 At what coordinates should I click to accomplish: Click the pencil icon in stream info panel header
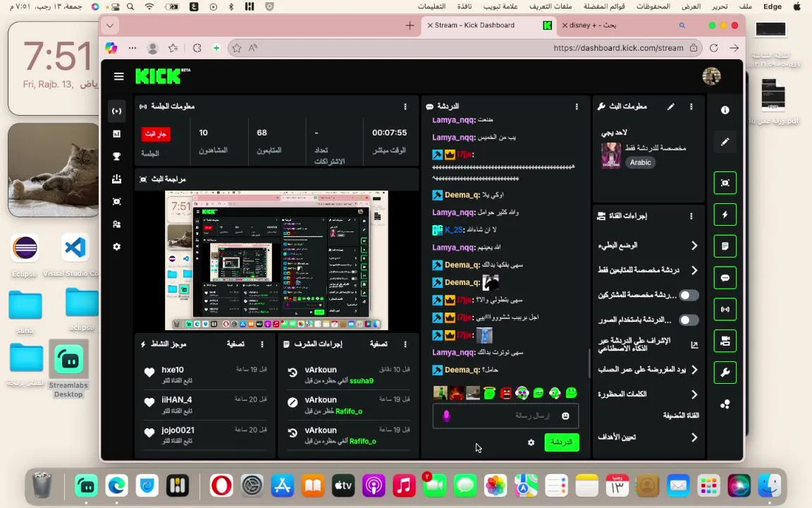click(x=670, y=107)
